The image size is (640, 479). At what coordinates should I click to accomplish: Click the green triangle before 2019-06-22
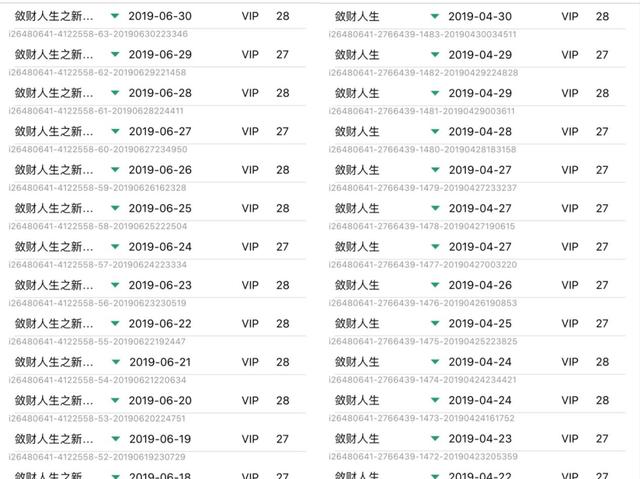click(x=115, y=324)
